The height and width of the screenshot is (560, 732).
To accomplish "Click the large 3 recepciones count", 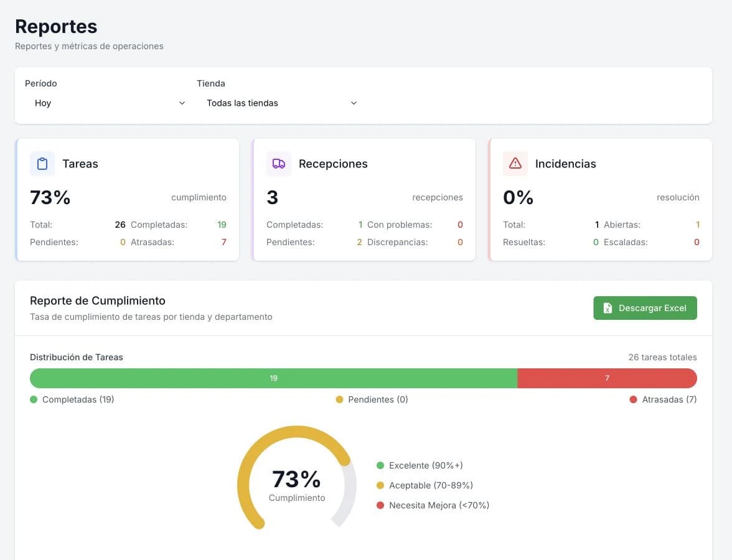I will pos(272,197).
